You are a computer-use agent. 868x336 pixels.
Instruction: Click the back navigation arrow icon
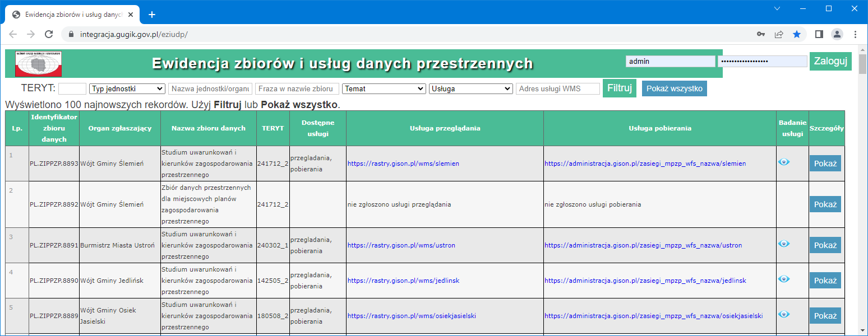[13, 34]
